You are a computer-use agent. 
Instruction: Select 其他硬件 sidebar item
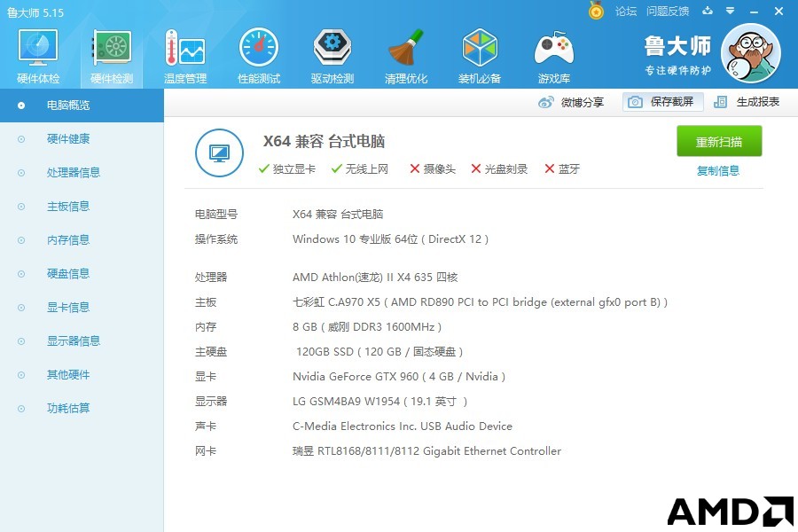pyautogui.click(x=82, y=375)
